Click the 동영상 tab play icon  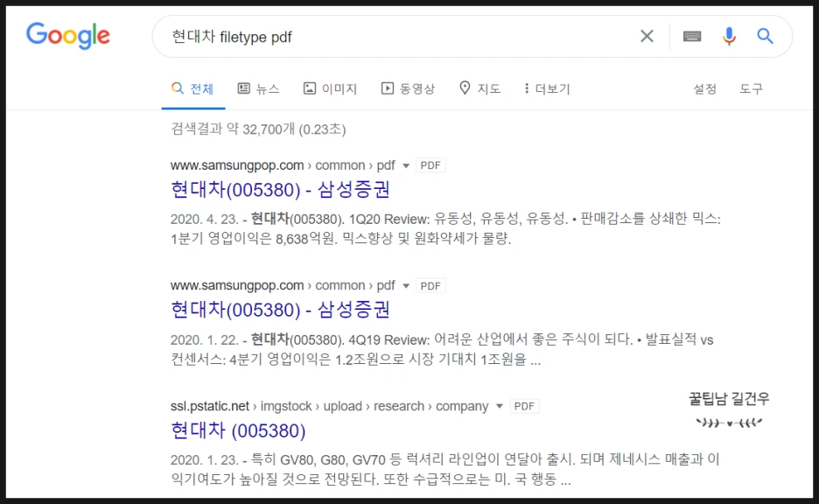387,88
